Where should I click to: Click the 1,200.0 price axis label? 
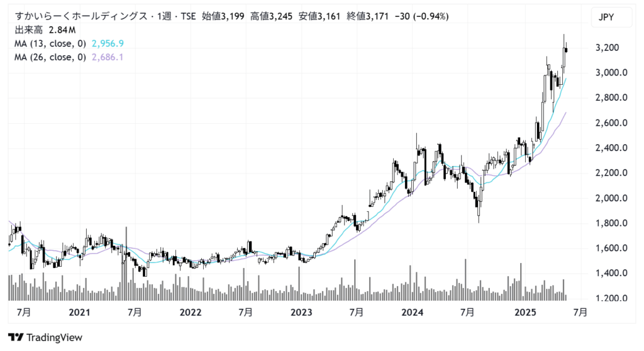pos(611,298)
